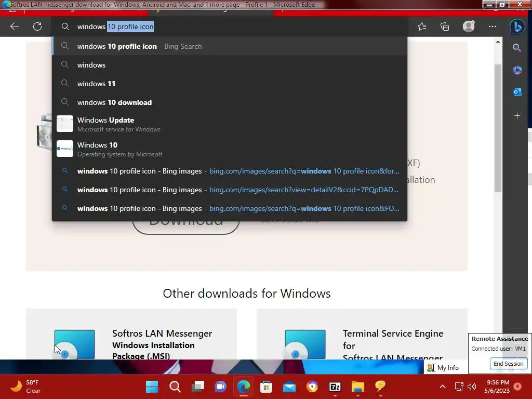Image resolution: width=532 pixels, height=399 pixels.
Task: Open the notification badge showing 4
Action: point(517,387)
